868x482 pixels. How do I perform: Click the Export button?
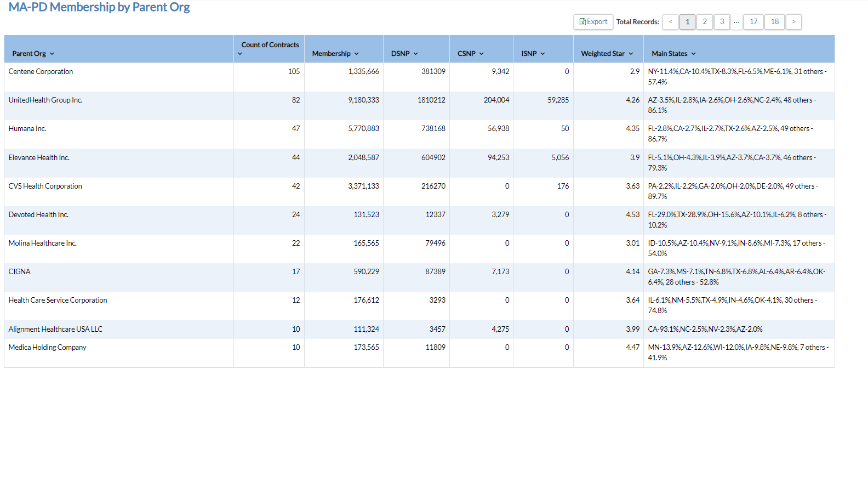593,22
